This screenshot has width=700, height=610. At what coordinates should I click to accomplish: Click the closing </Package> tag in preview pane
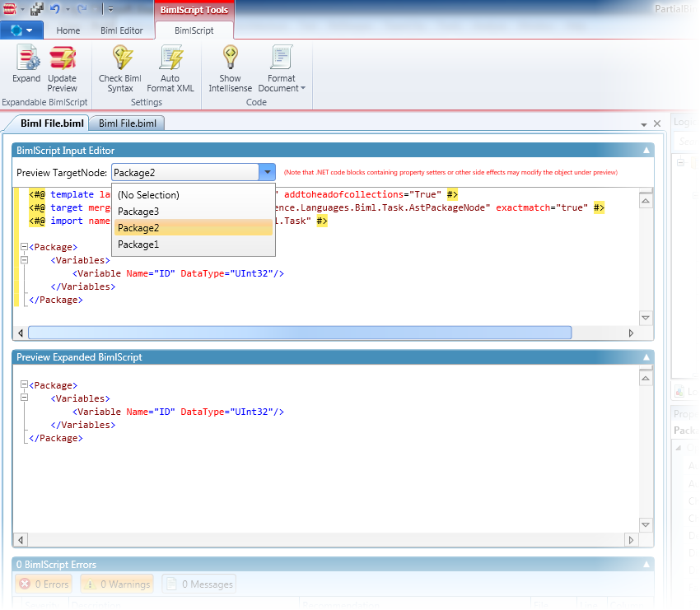point(56,438)
